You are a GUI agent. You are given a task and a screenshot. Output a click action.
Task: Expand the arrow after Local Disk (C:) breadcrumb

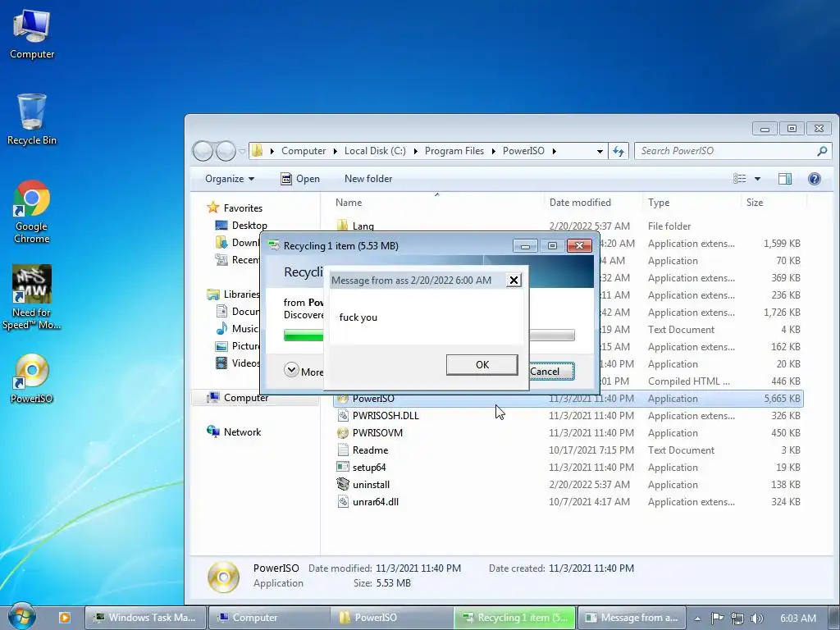[x=416, y=151]
